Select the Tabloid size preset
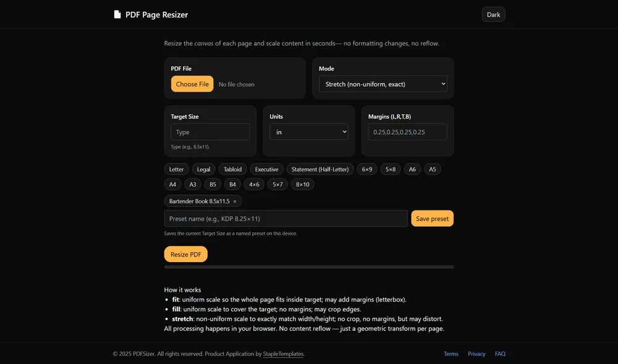618x364 pixels. [x=232, y=169]
